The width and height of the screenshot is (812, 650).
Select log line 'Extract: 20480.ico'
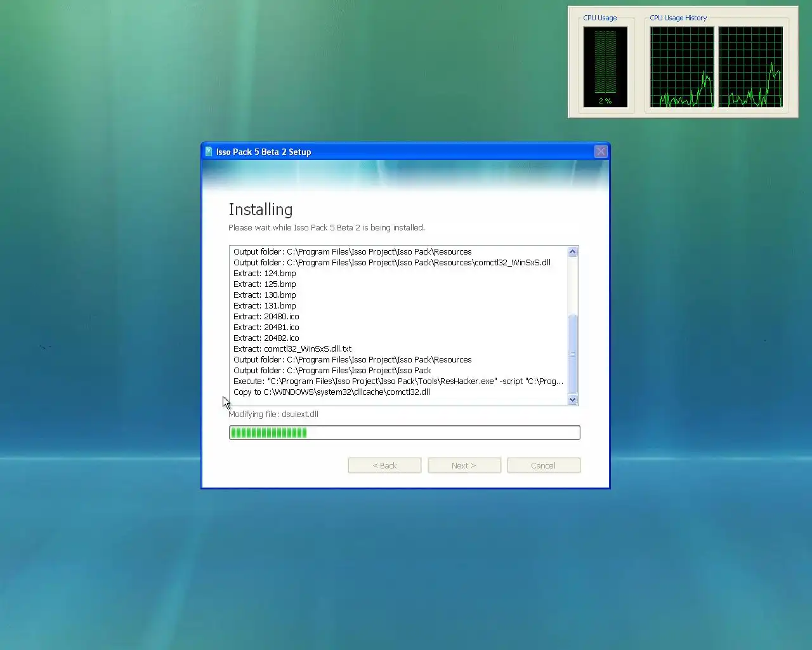(x=266, y=317)
